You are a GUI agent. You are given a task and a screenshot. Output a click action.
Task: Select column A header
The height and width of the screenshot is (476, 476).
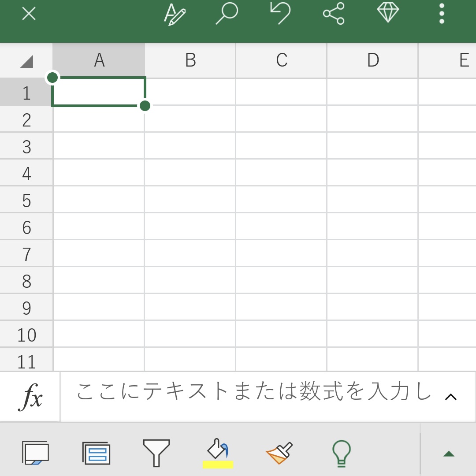(99, 60)
